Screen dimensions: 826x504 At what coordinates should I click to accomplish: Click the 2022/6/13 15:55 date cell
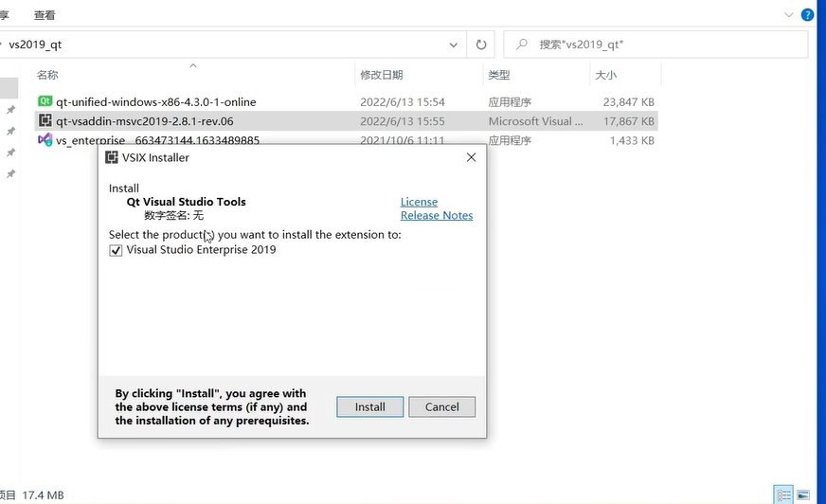coord(403,121)
